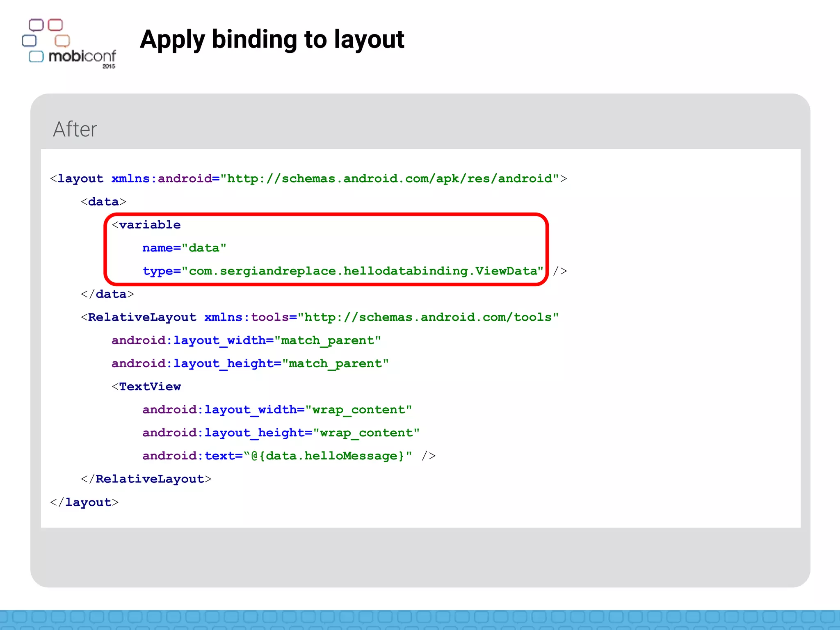The width and height of the screenshot is (840, 630).
Task: Click the xmlns:android schema URL
Action: point(390,179)
